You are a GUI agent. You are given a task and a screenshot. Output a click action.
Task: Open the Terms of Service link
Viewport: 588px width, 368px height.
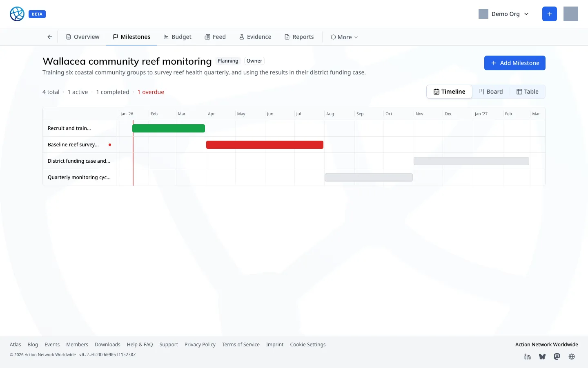[x=241, y=345]
